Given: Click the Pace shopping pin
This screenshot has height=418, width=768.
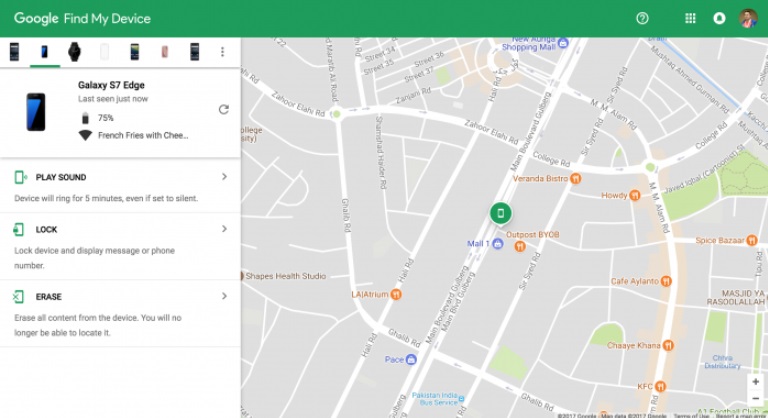Looking at the screenshot, I should tap(411, 360).
